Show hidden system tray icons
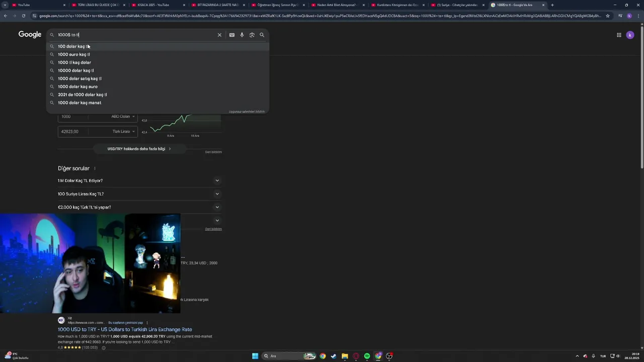The height and width of the screenshot is (362, 644). pyautogui.click(x=577, y=356)
